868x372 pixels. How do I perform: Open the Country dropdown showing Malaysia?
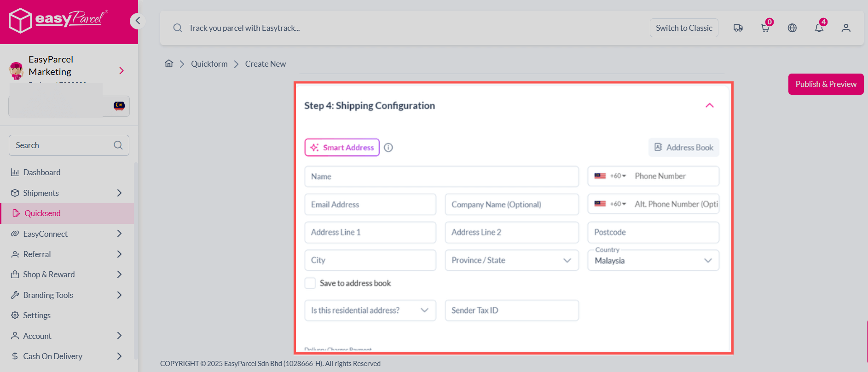pos(653,260)
